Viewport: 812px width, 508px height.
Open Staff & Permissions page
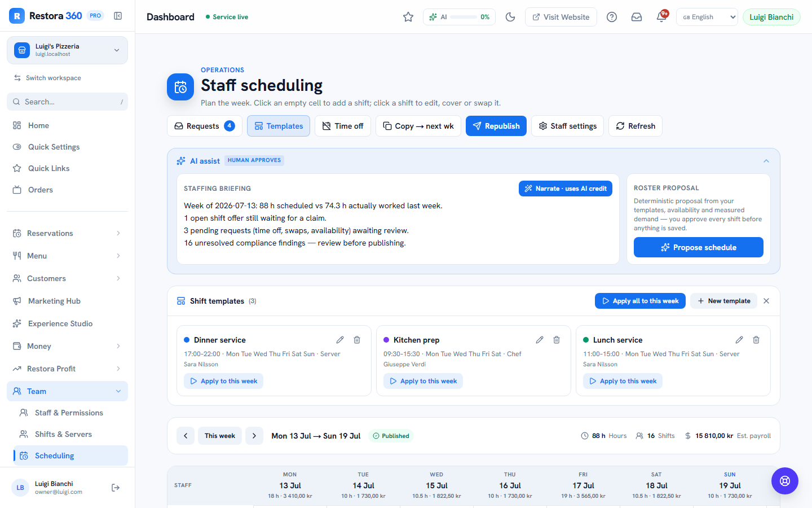tap(70, 413)
